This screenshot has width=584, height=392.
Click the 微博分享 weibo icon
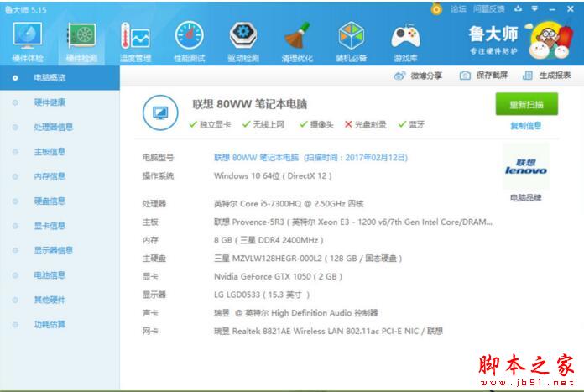click(x=399, y=76)
